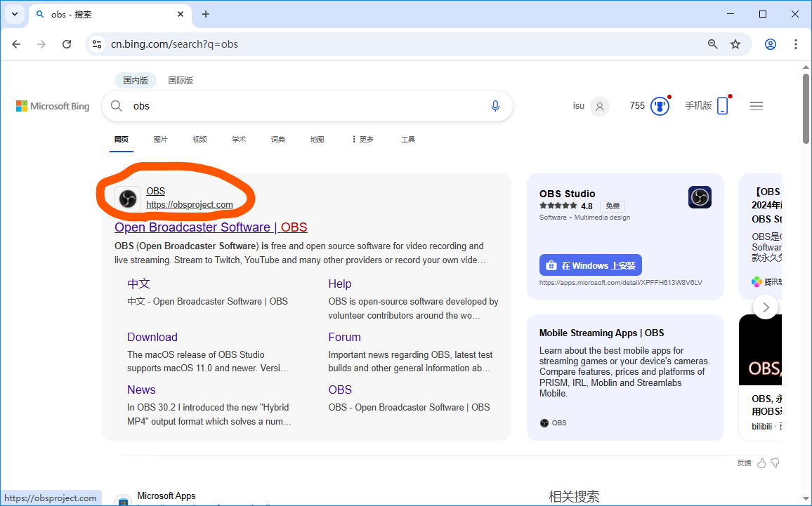Viewport: 812px width, 506px height.
Task: Click the OBS Studio card title
Action: tap(567, 194)
